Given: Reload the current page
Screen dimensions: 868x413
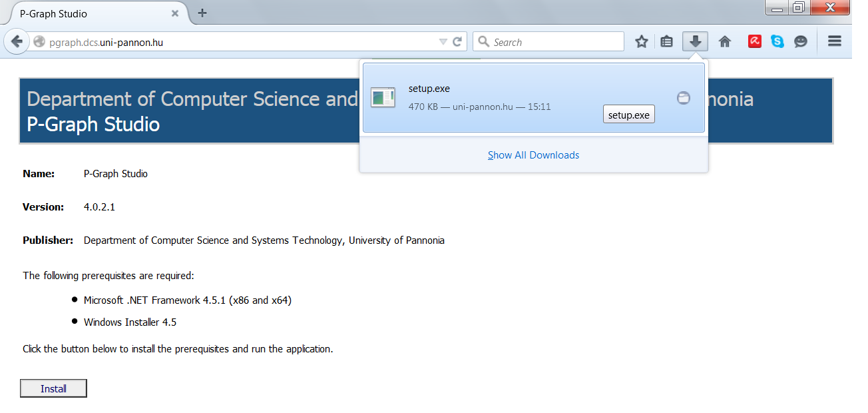Looking at the screenshot, I should [x=457, y=42].
